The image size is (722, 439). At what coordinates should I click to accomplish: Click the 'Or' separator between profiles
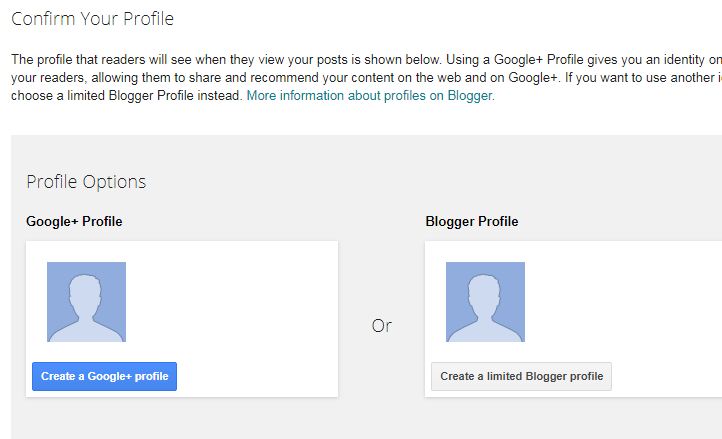(381, 326)
